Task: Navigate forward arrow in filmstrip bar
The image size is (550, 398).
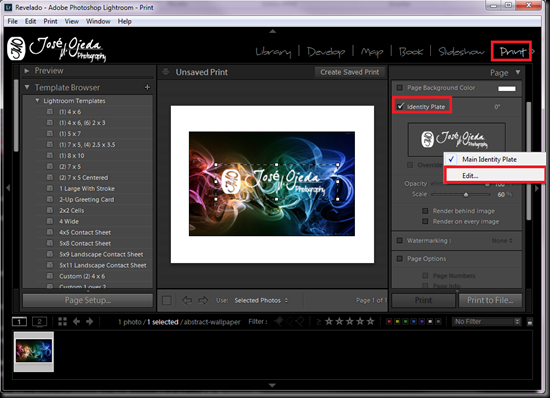Action: coord(89,321)
